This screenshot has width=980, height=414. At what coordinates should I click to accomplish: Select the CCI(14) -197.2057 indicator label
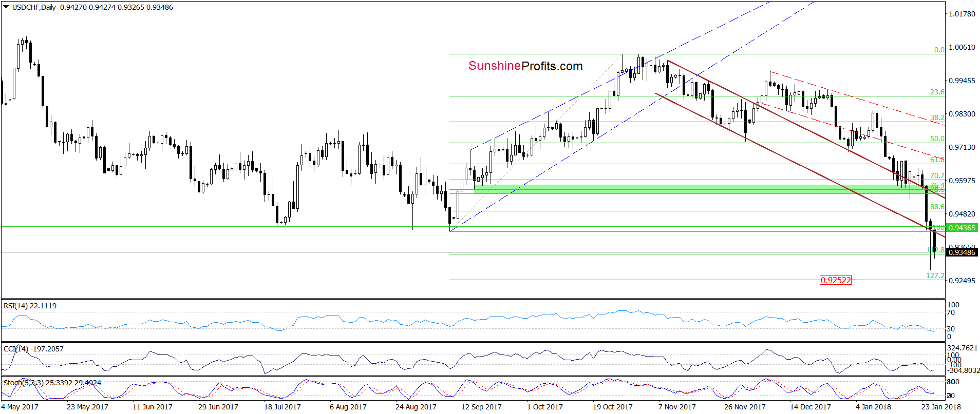[33, 349]
